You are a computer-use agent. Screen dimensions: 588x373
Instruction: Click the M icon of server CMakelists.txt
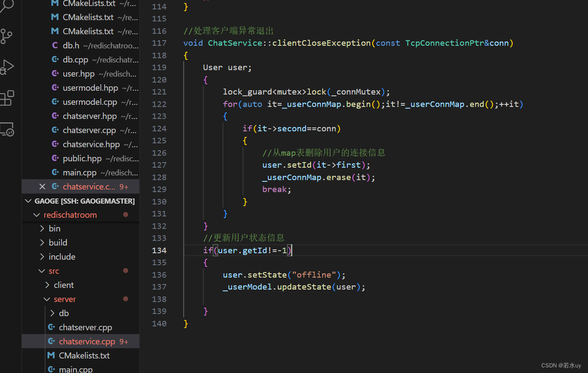click(51, 355)
